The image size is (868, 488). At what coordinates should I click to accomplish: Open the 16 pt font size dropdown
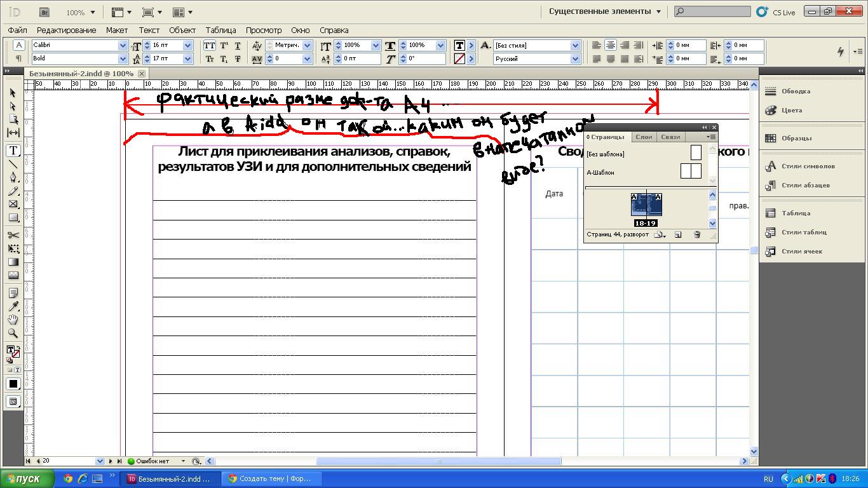[x=187, y=45]
